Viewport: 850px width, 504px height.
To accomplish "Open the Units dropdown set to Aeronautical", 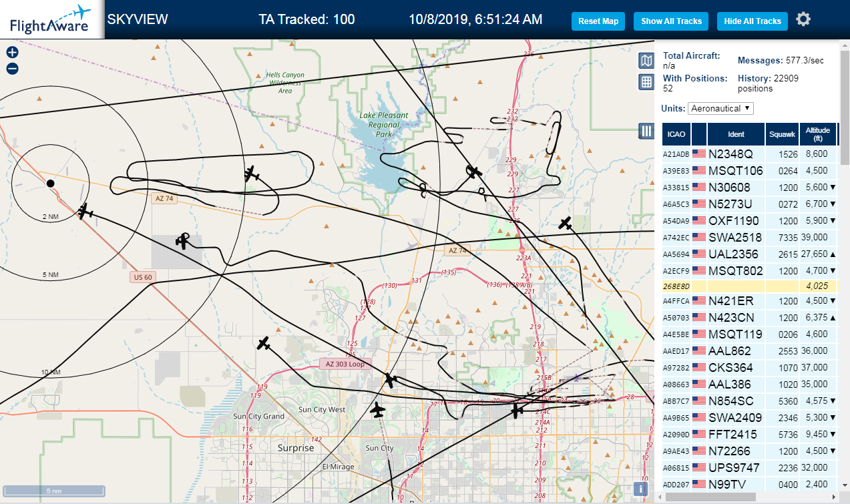I will click(x=721, y=108).
